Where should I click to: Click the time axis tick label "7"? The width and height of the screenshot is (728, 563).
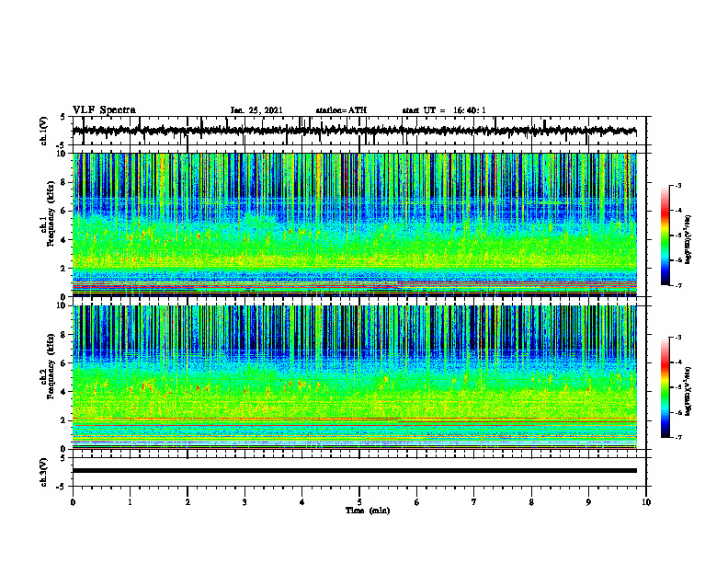click(x=474, y=502)
